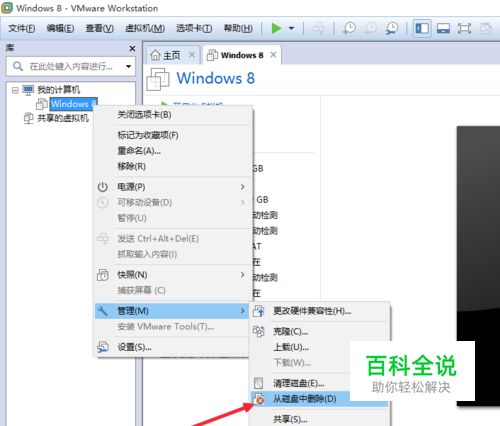Viewport: 500px width, 426px height.
Task: Open the 帮助(H) menu
Action: point(238,28)
